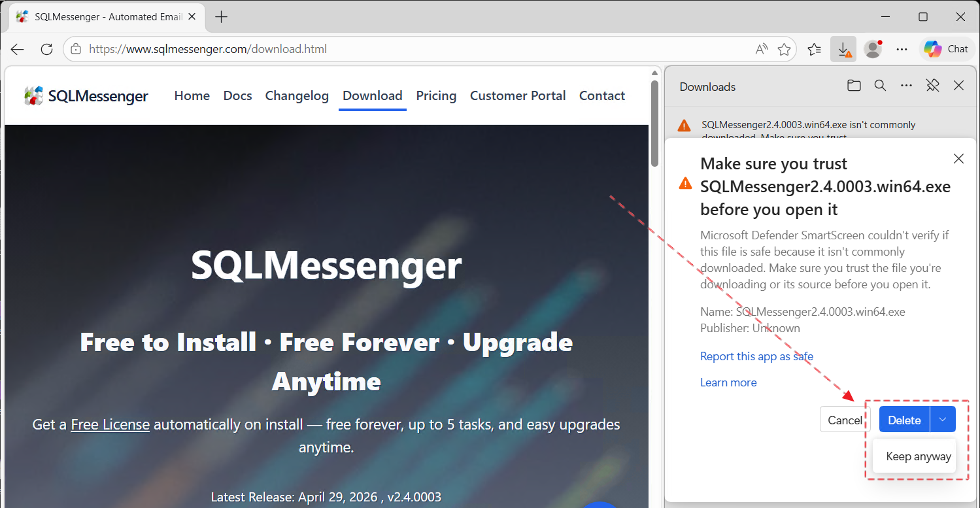This screenshot has height=508, width=980.
Task: Toggle the dropdown arrow beside Delete
Action: tap(943, 420)
